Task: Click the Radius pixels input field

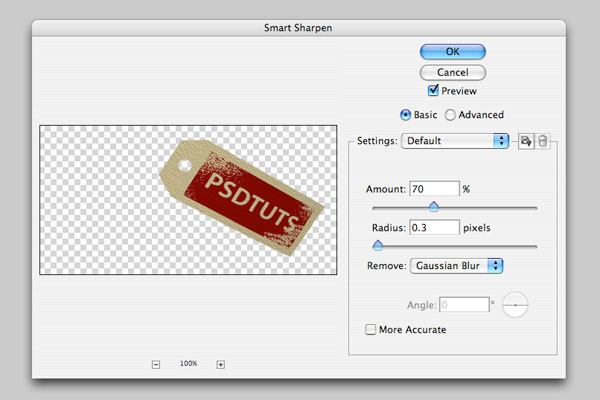Action: tap(434, 227)
